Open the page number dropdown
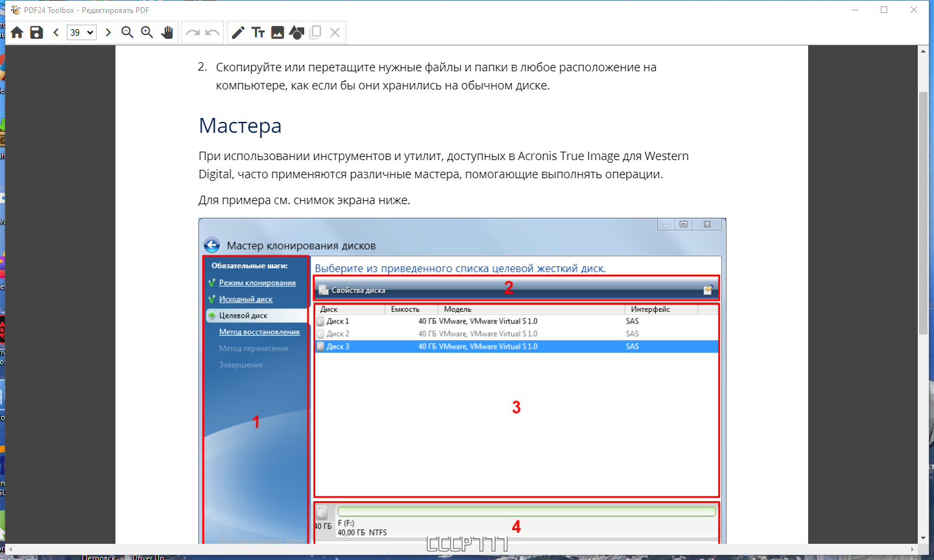 (81, 32)
